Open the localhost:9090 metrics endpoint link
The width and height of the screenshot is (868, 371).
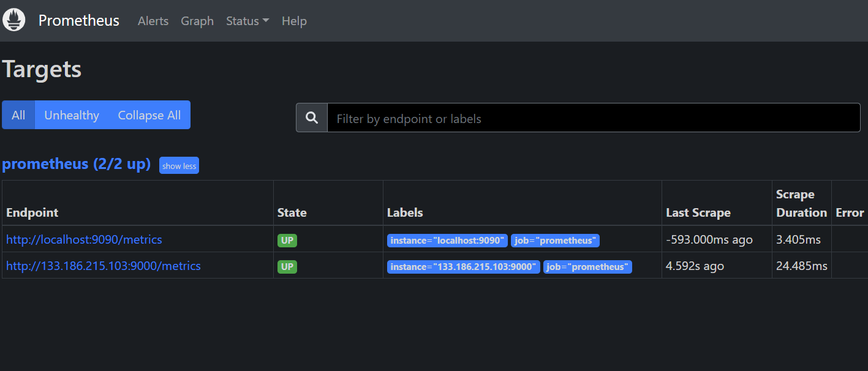point(84,239)
